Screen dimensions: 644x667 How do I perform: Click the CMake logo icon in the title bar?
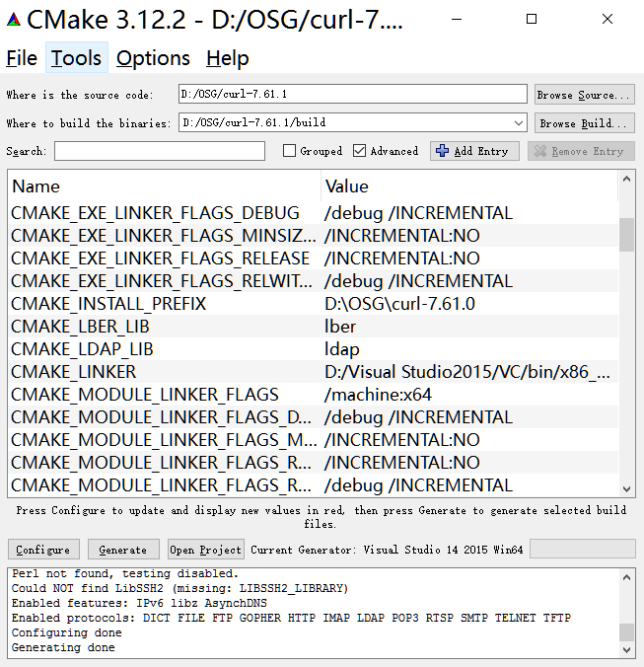pyautogui.click(x=14, y=20)
